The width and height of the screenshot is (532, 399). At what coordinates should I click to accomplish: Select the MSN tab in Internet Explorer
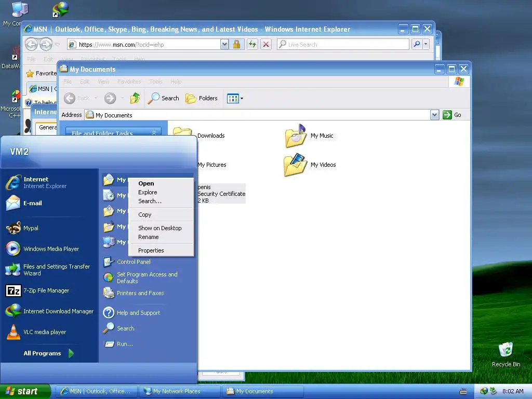point(43,89)
